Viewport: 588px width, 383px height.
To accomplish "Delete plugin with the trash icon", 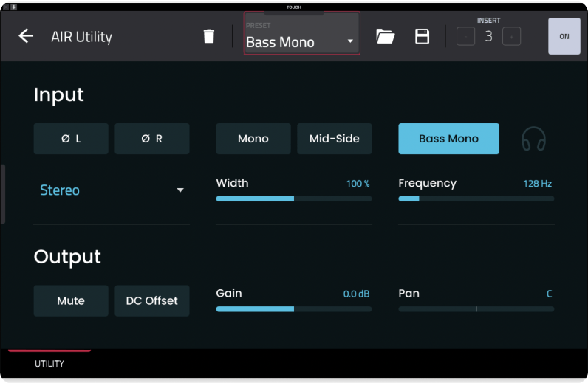I will pos(209,36).
